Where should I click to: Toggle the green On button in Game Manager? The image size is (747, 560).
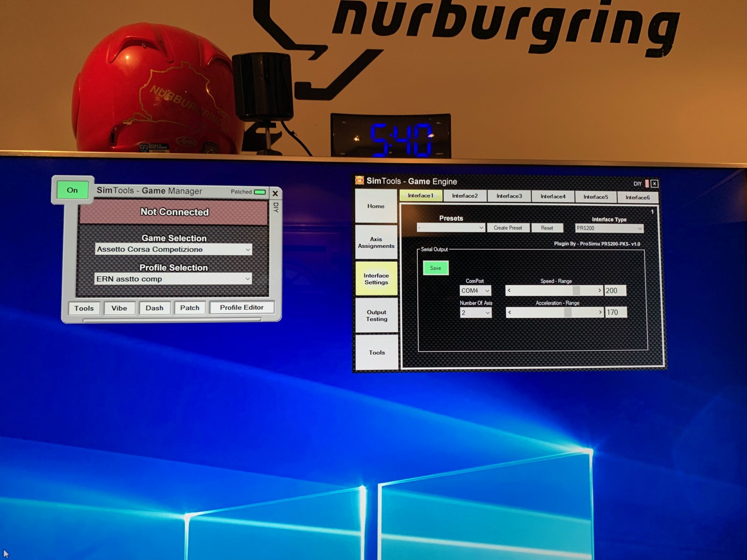point(72,190)
